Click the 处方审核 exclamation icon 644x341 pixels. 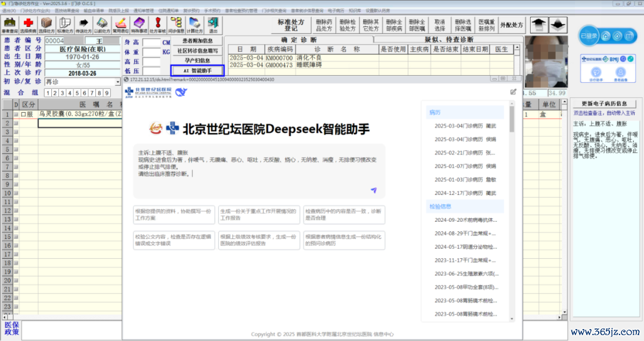157,25
